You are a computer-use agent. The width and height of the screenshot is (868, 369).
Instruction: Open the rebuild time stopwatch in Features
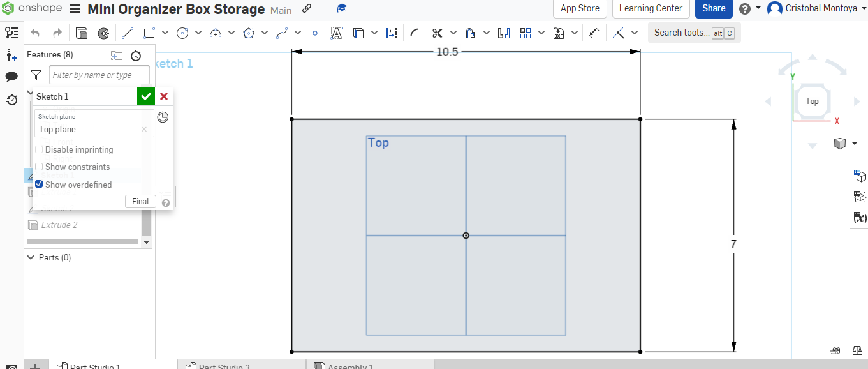tap(136, 56)
